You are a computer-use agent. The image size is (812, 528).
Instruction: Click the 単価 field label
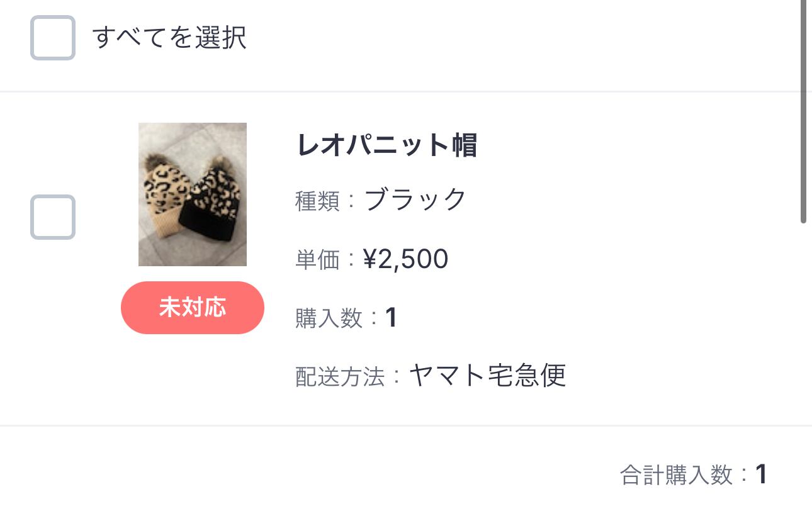pos(317,260)
